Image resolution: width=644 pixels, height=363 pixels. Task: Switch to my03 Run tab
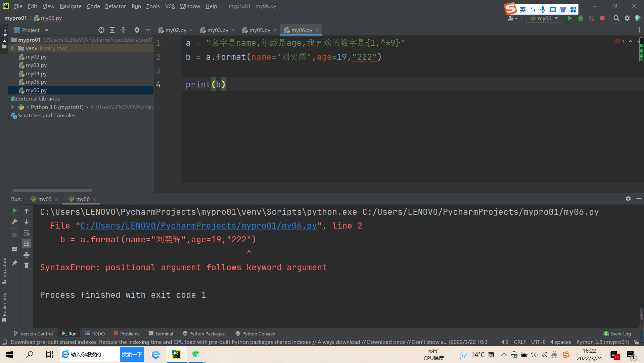[45, 199]
